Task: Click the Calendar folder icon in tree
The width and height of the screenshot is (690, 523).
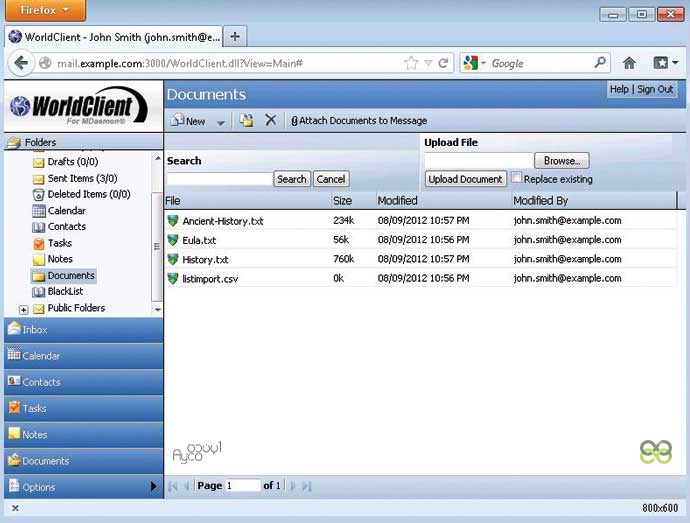Action: pyautogui.click(x=39, y=211)
